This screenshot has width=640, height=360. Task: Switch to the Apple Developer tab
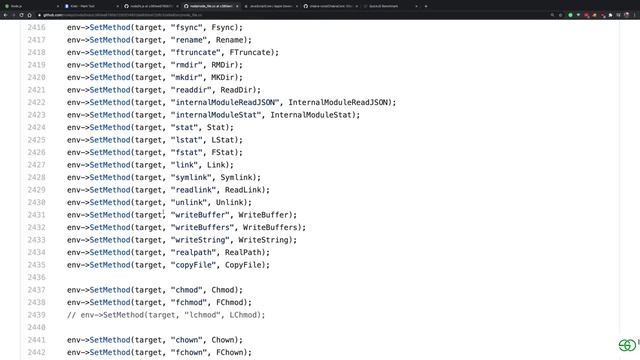pos(270,6)
